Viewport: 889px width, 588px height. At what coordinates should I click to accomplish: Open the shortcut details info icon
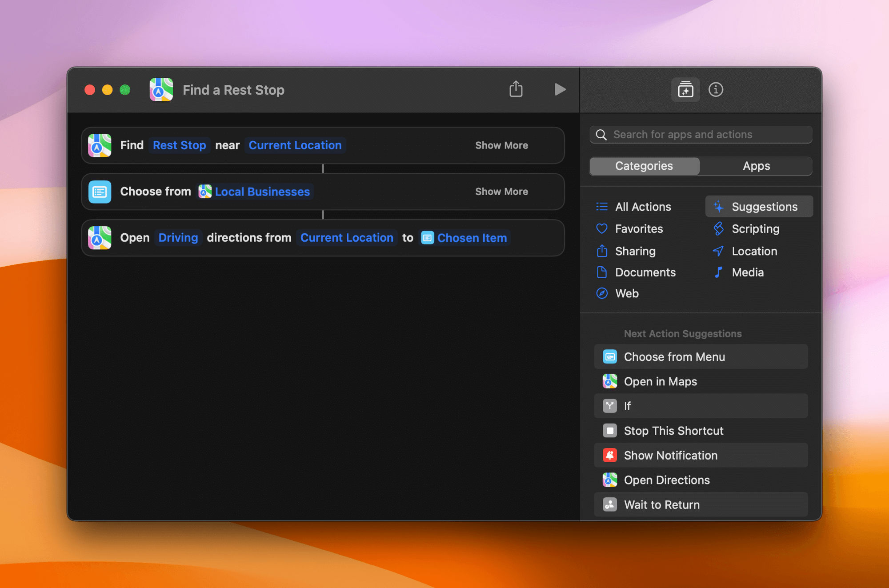click(x=716, y=90)
